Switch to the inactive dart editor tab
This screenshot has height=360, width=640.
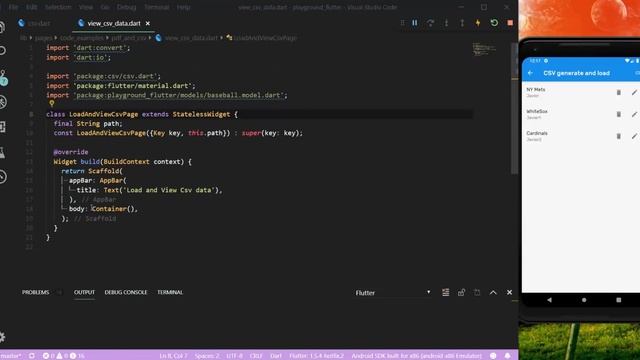coord(35,23)
